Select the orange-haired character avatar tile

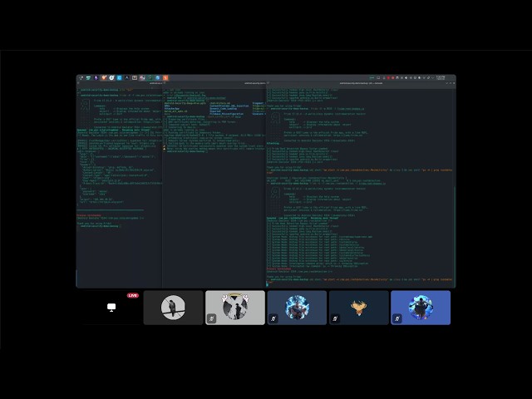pos(358,308)
